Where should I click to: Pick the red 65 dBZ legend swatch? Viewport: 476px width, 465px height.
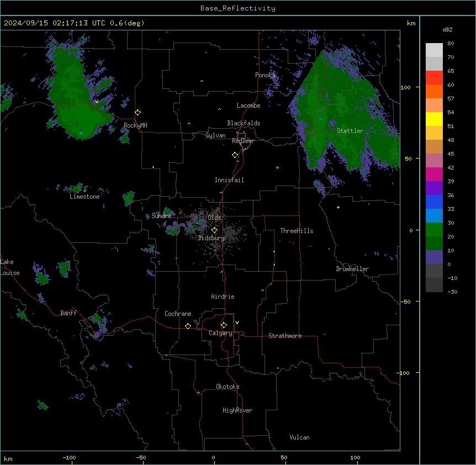434,78
